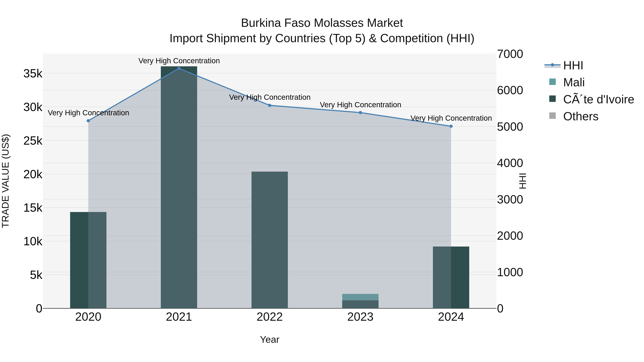
Task: Click 2024 Very High Concentration annotation
Action: pos(451,118)
